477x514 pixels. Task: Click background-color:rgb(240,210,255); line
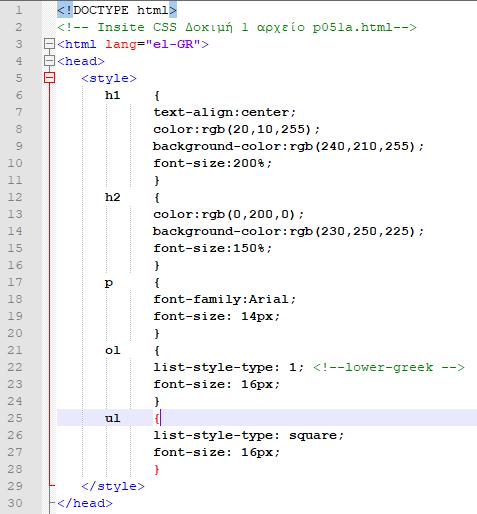pos(288,146)
